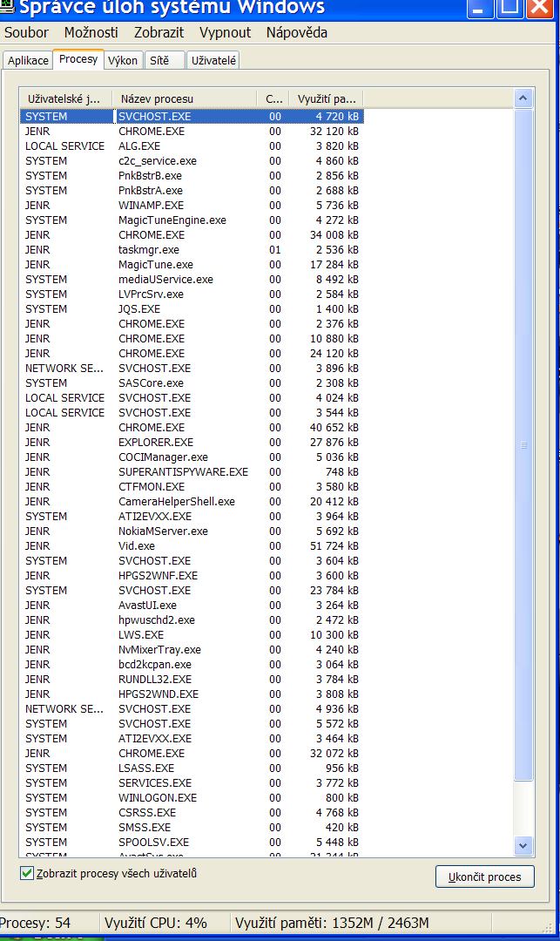Click the scrollbar up arrow

pyautogui.click(x=523, y=98)
